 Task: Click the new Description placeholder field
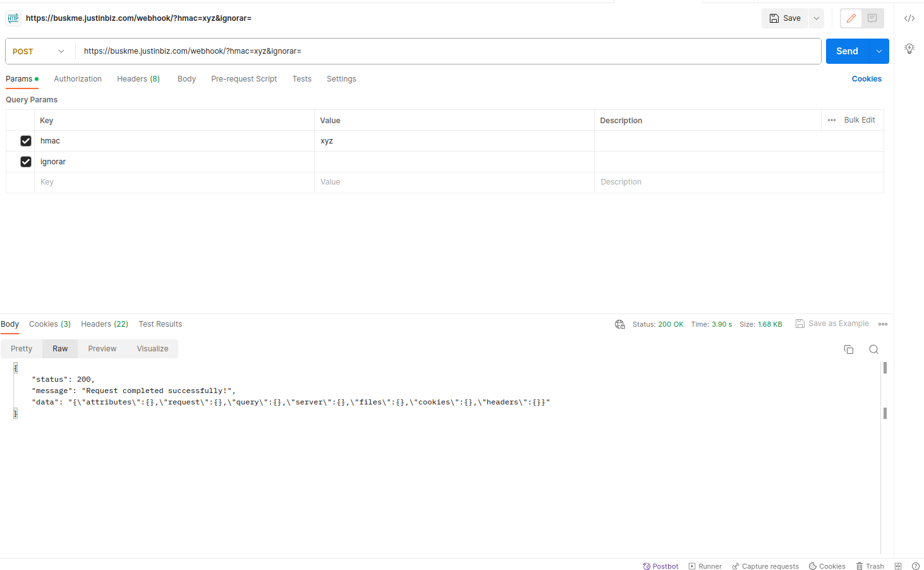click(739, 182)
